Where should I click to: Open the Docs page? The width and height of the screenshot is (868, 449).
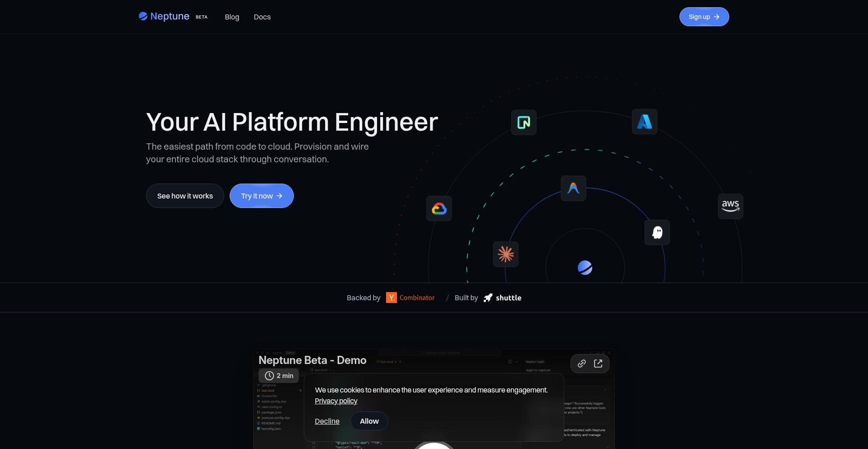click(262, 17)
